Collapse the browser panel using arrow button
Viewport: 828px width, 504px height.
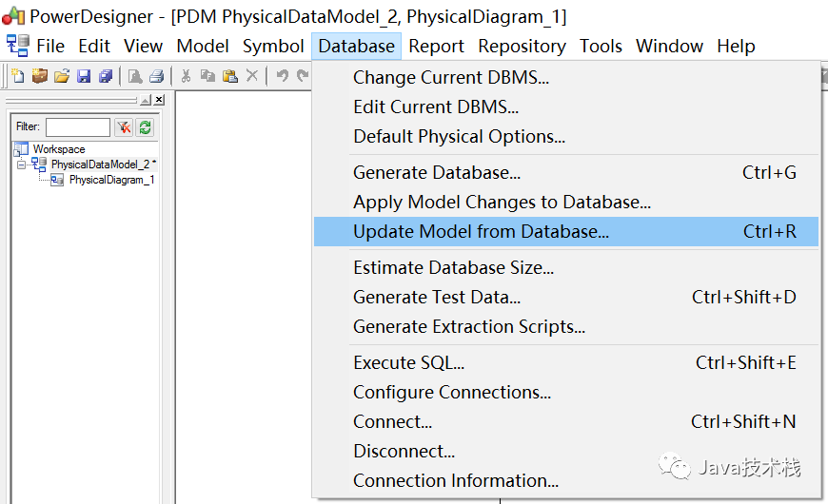[146, 100]
